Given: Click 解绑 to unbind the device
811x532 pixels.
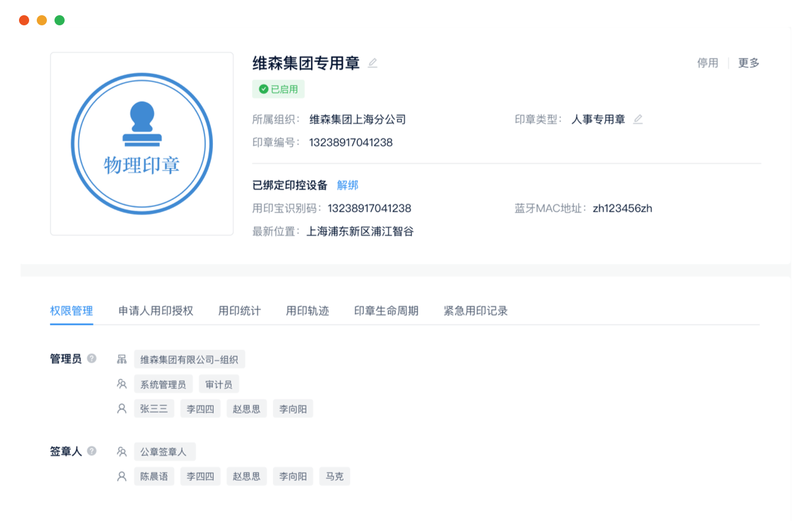Looking at the screenshot, I should point(347,184).
